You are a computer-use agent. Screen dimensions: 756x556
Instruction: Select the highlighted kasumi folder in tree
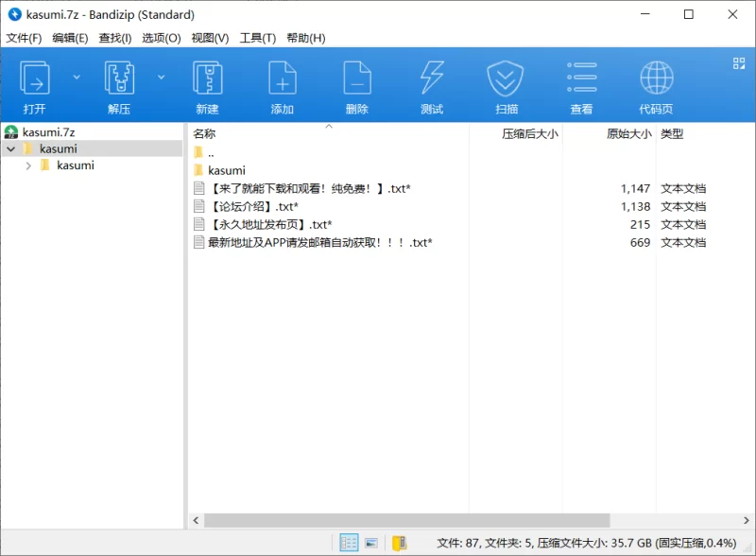click(x=59, y=148)
